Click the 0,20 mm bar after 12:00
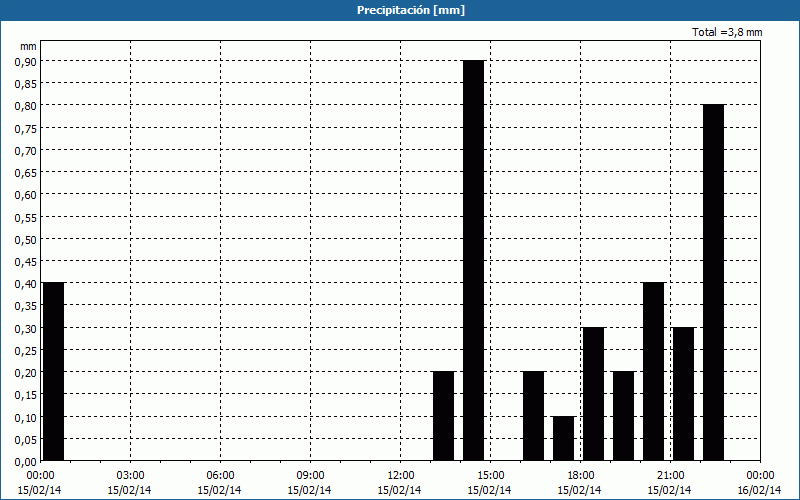This screenshot has width=800, height=500. 443,416
